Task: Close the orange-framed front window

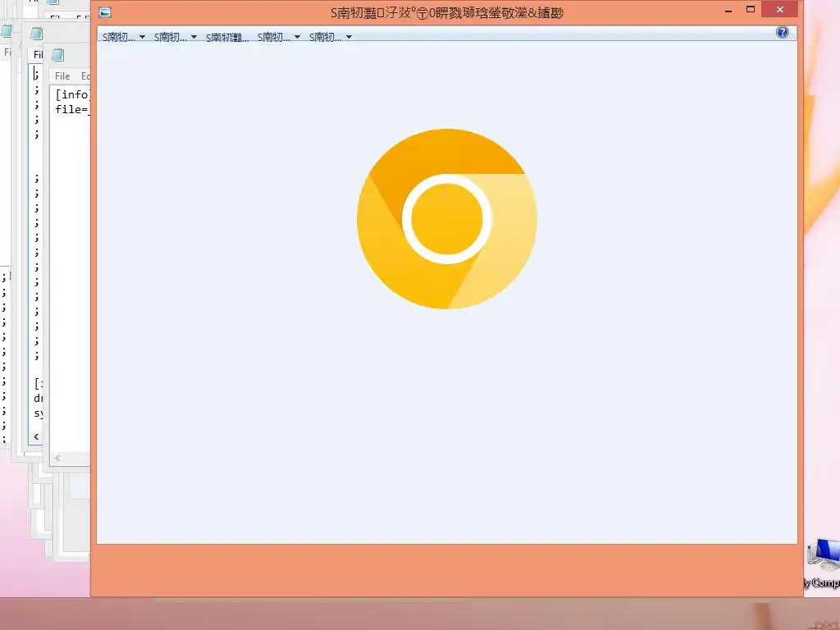Action: tap(779, 10)
